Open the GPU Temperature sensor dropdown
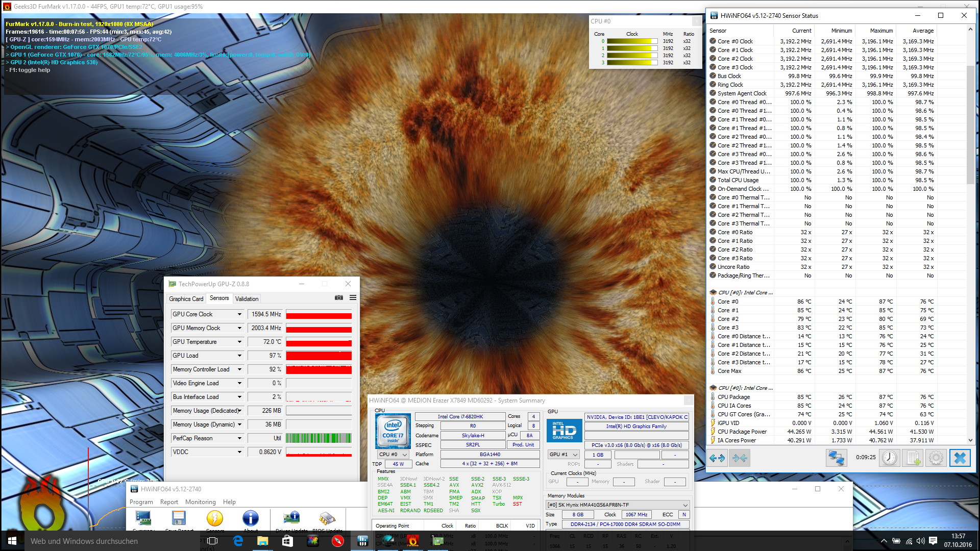Image resolution: width=980 pixels, height=551 pixels. [239, 342]
